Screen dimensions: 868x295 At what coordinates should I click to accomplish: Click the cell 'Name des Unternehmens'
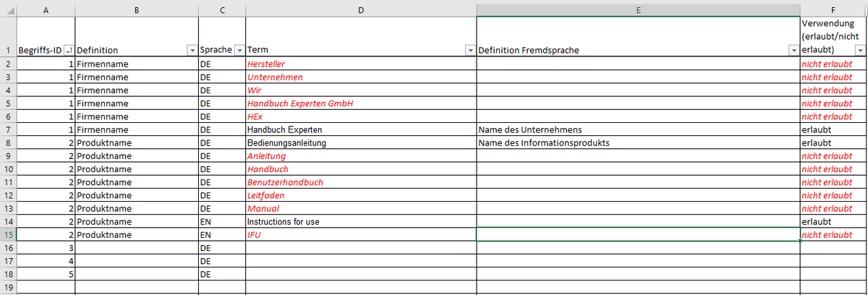[x=638, y=129]
